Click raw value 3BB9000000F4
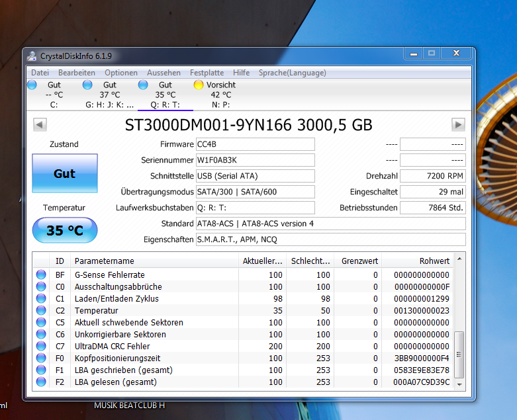517x420 pixels. click(422, 358)
